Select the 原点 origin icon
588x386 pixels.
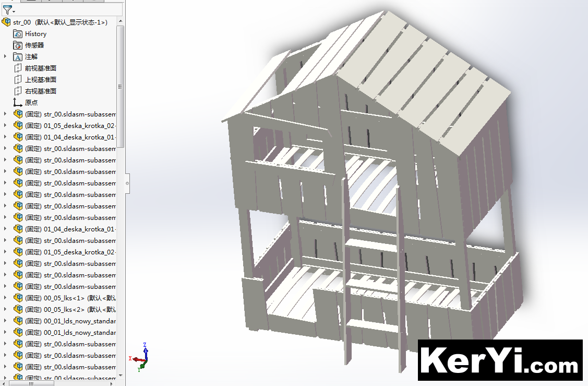tap(18, 102)
